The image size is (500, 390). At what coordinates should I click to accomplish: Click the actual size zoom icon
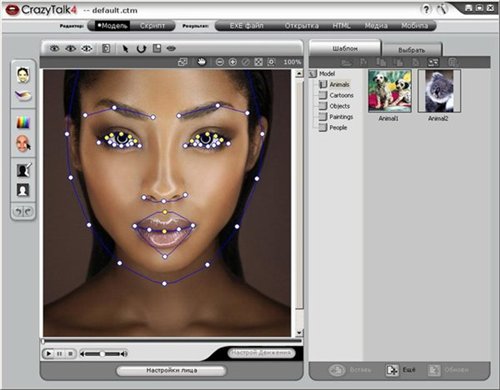(271, 62)
